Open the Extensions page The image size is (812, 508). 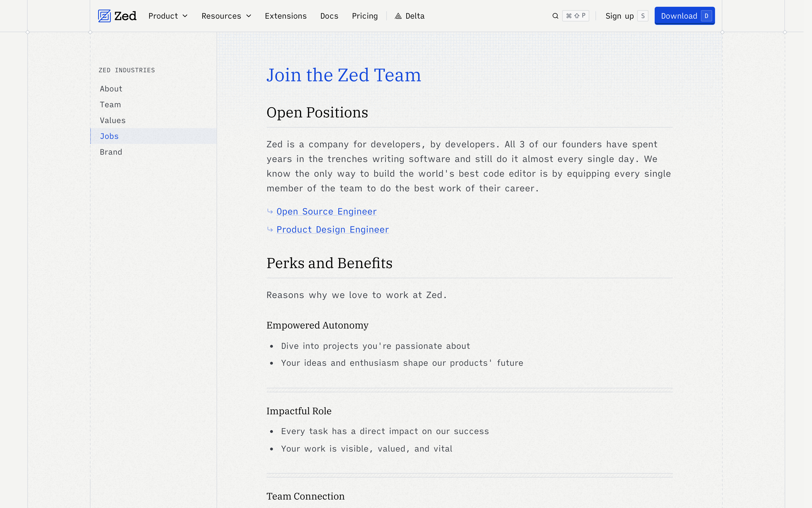286,16
